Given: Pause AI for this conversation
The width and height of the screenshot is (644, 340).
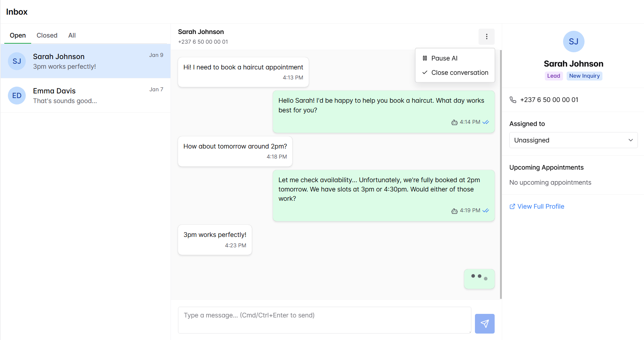Looking at the screenshot, I should coord(444,58).
